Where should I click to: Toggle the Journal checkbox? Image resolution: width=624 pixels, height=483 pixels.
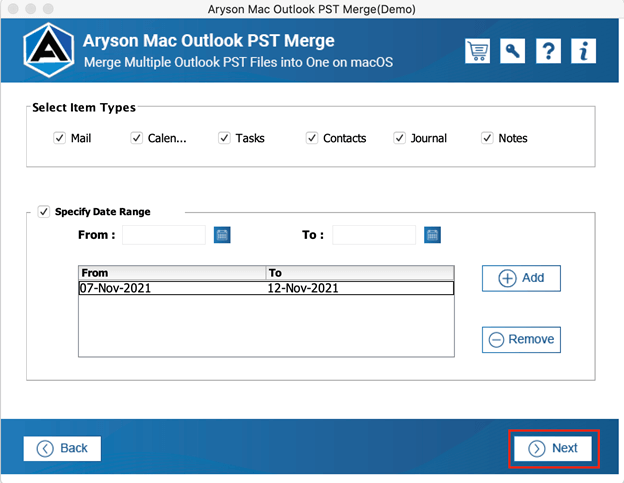point(399,138)
